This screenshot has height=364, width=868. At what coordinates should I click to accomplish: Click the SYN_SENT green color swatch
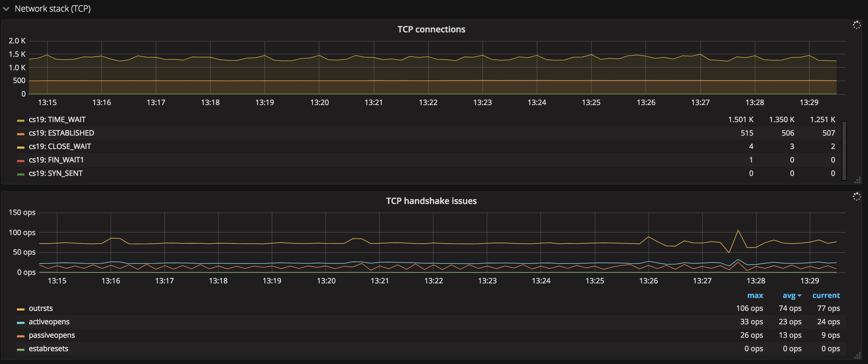[x=20, y=174]
